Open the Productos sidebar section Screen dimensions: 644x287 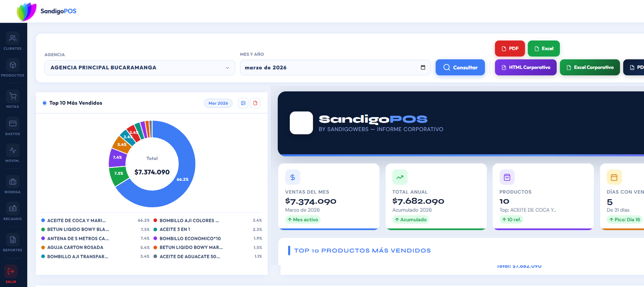click(12, 68)
